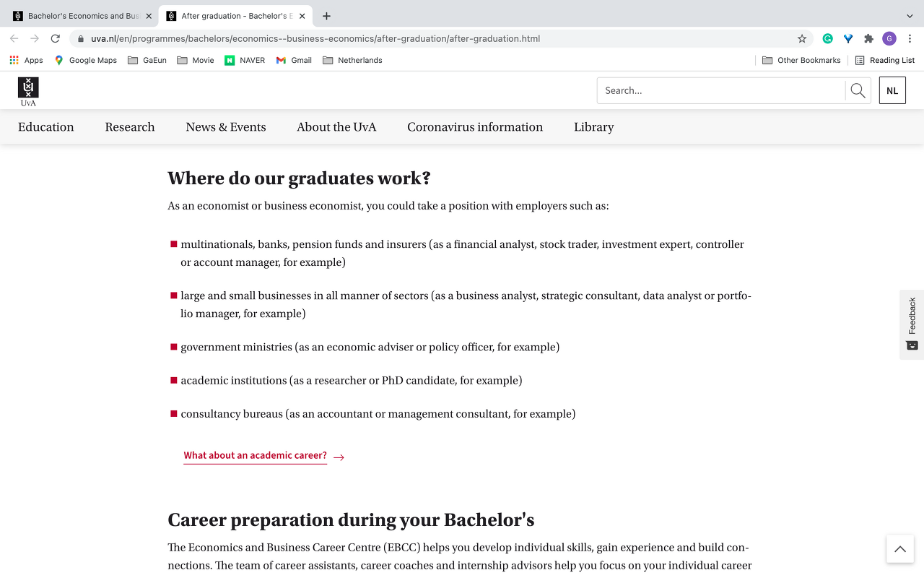
Task: Open the Chrome three-dot menu
Action: 910,39
